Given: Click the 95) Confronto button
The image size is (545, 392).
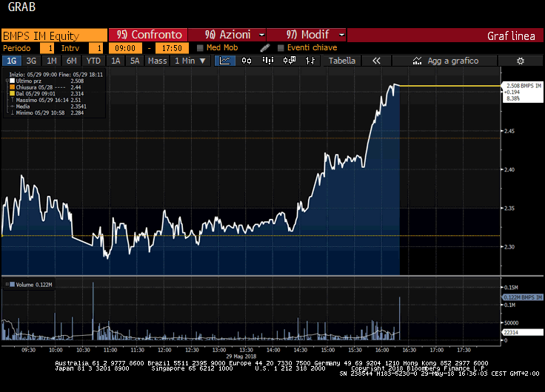Looking at the screenshot, I should click(149, 35).
